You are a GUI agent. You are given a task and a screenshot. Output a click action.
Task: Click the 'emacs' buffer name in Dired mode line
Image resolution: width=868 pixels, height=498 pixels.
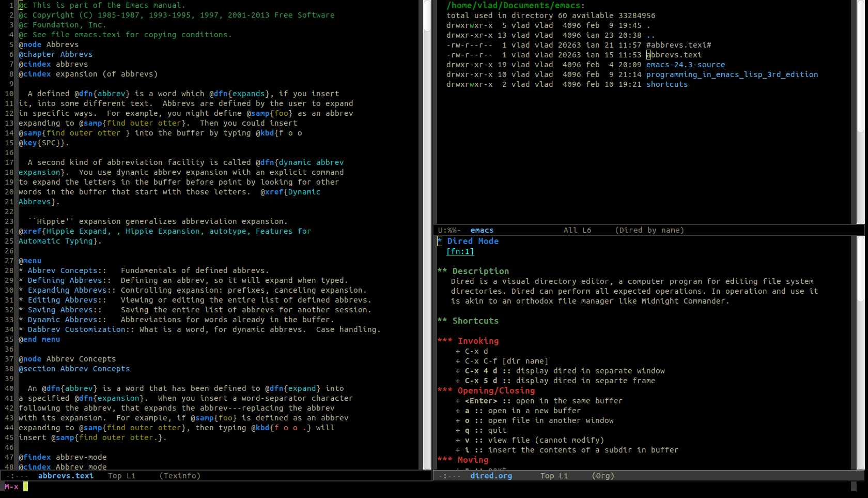482,230
